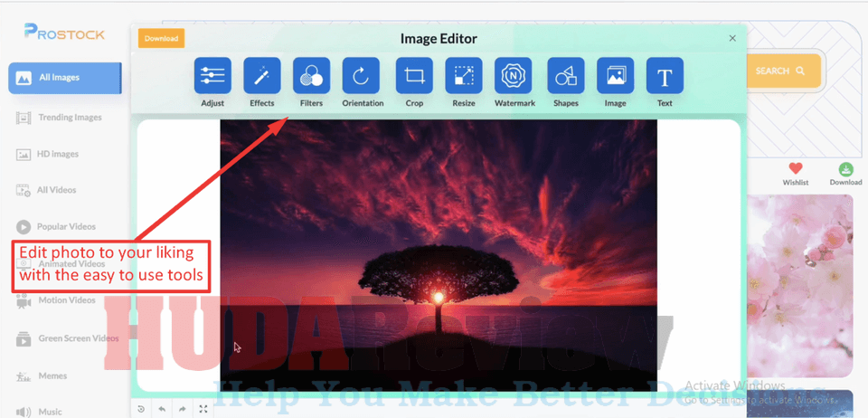Select the Watermark tool
This screenshot has height=418, width=868.
[x=513, y=76]
